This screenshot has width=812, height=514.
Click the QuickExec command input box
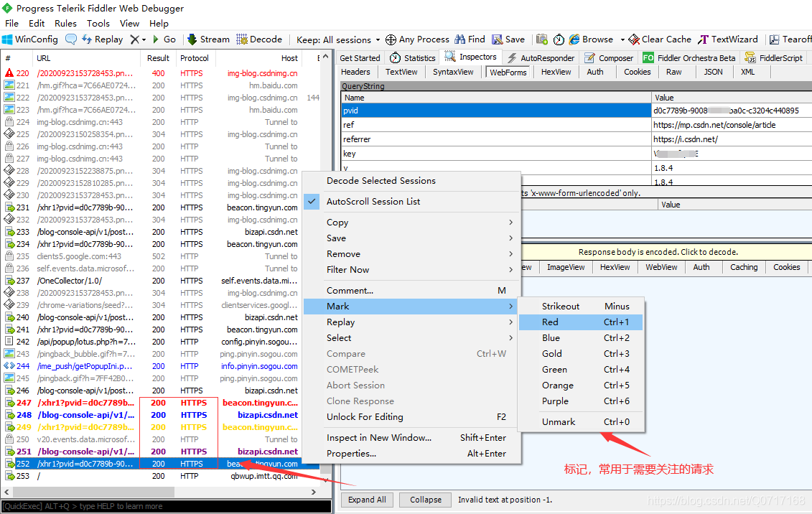pos(167,506)
